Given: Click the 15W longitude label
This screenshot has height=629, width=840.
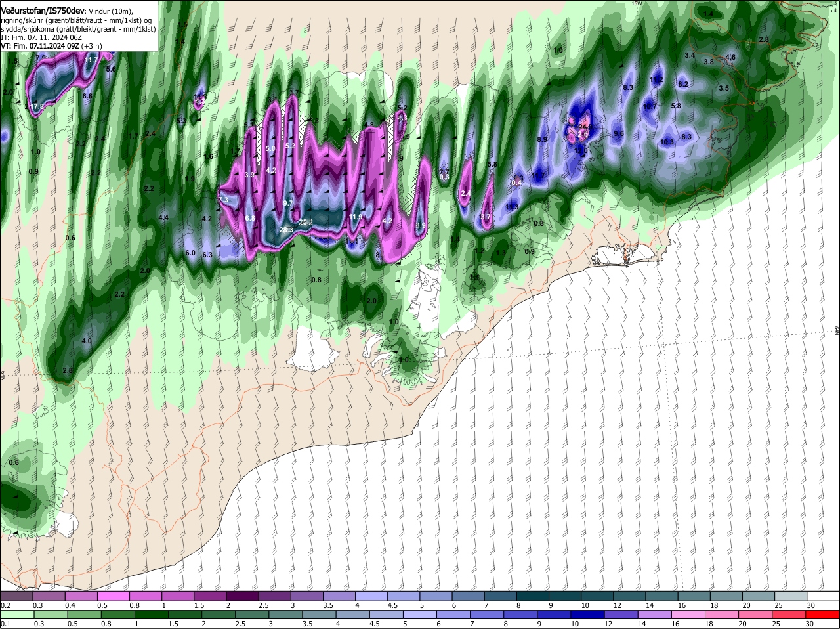Looking at the screenshot, I should (x=636, y=3).
